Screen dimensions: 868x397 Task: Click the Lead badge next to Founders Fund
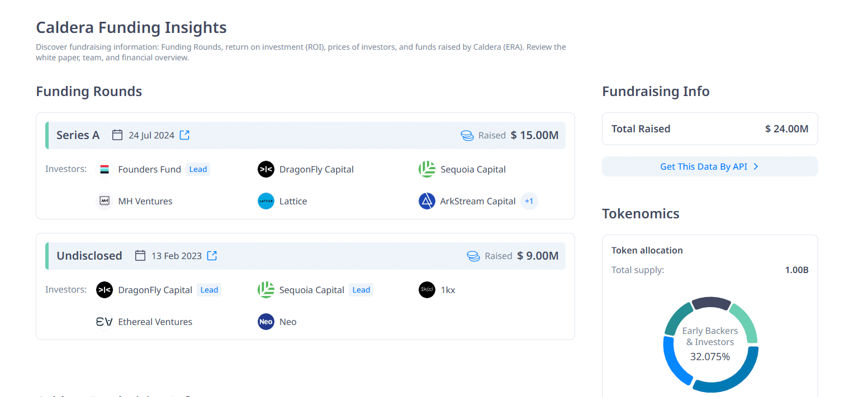point(198,169)
